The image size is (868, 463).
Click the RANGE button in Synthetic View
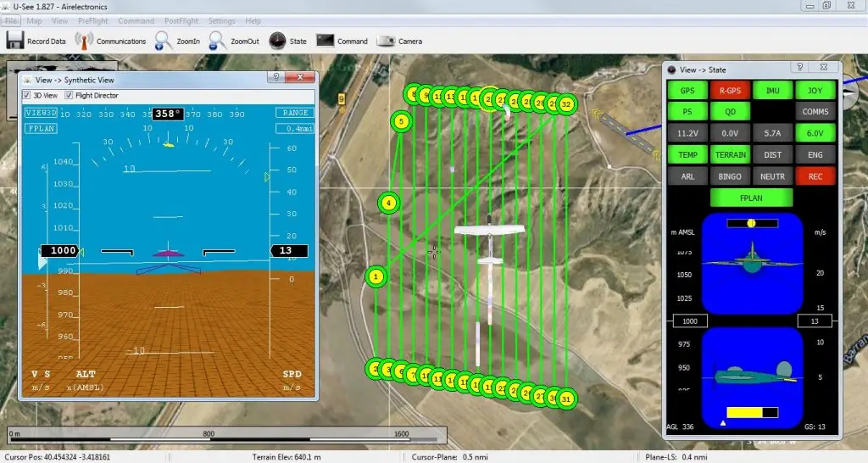[x=294, y=112]
